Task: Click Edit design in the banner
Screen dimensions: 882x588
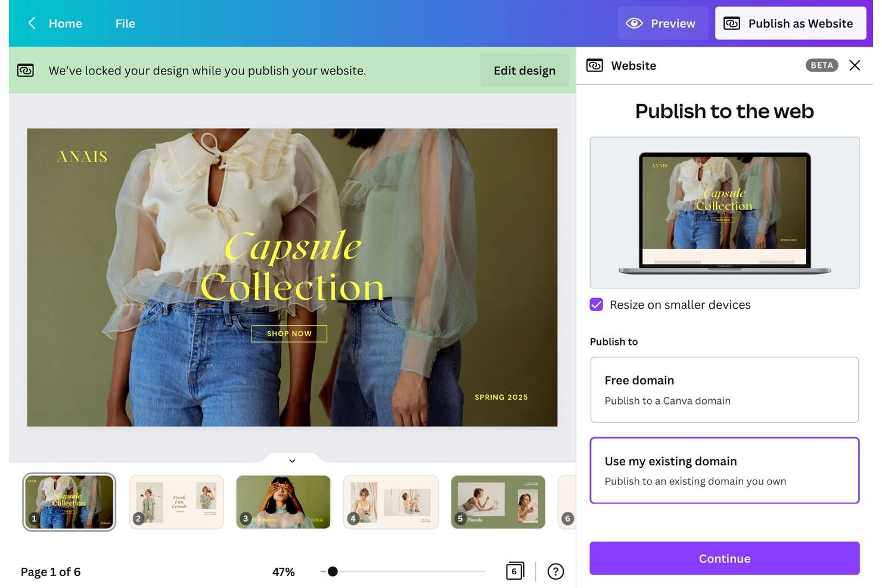Action: pos(524,70)
